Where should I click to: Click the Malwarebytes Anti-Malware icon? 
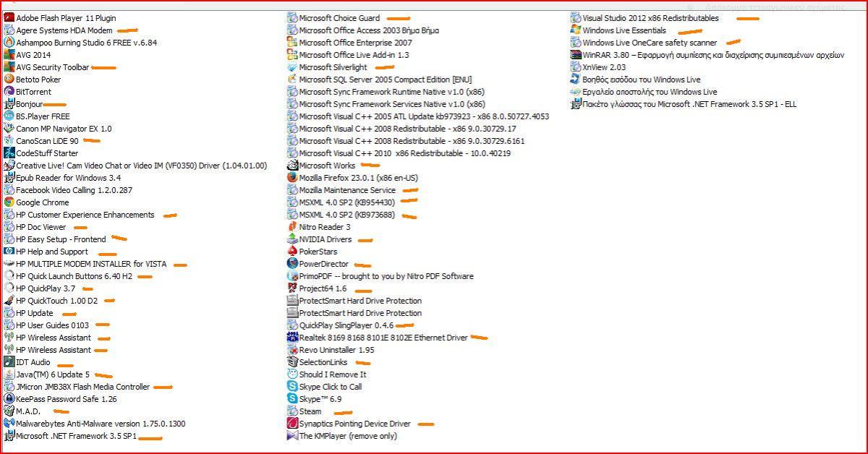(x=9, y=424)
